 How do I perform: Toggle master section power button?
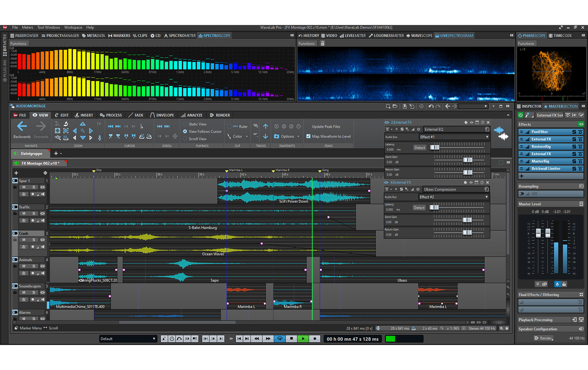[521, 115]
